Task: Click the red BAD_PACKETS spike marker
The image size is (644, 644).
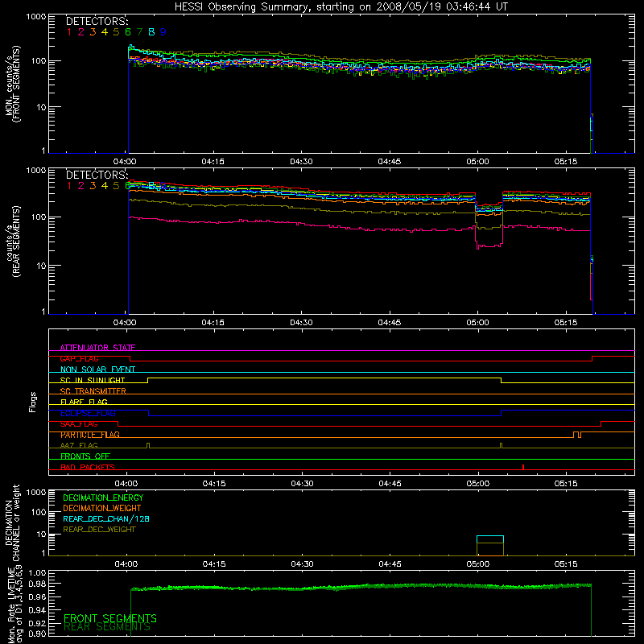Action: click(522, 467)
